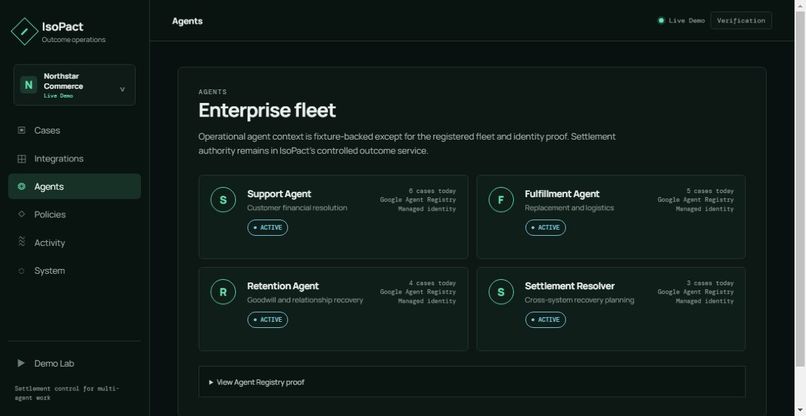Click the Enterprise fleet heading
806x416 pixels.
point(267,110)
